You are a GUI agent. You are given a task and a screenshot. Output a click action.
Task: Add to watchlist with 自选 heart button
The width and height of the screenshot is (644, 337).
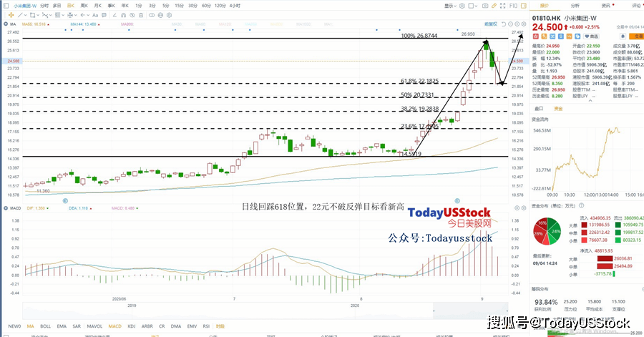click(592, 36)
